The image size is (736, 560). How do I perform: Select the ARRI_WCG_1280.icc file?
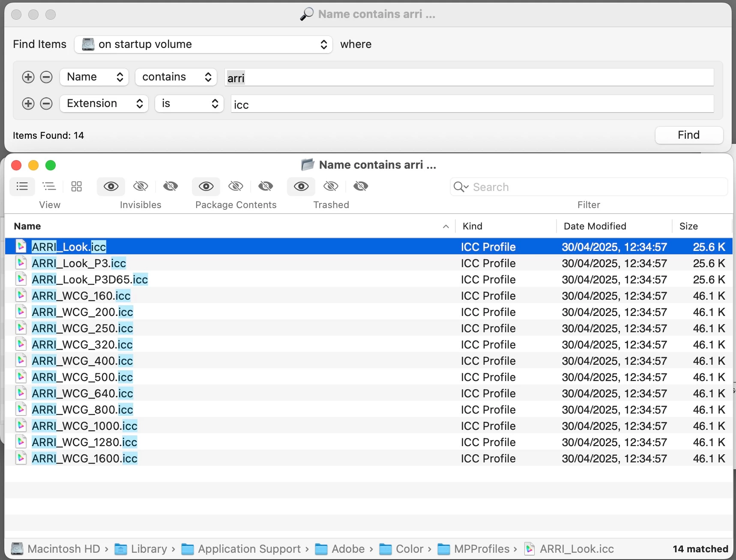point(369,442)
